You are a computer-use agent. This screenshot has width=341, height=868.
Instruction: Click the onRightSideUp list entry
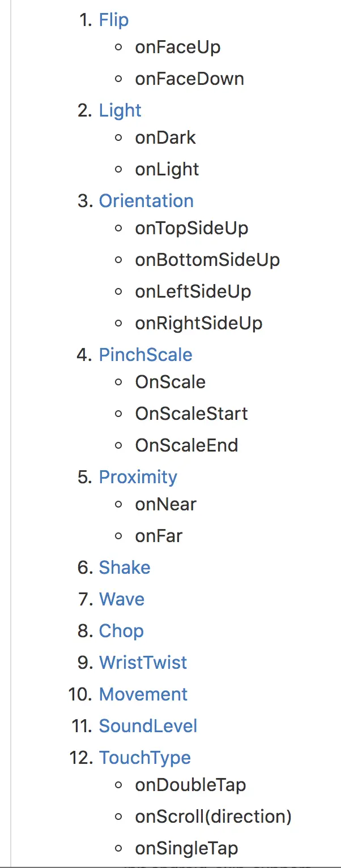199,324
